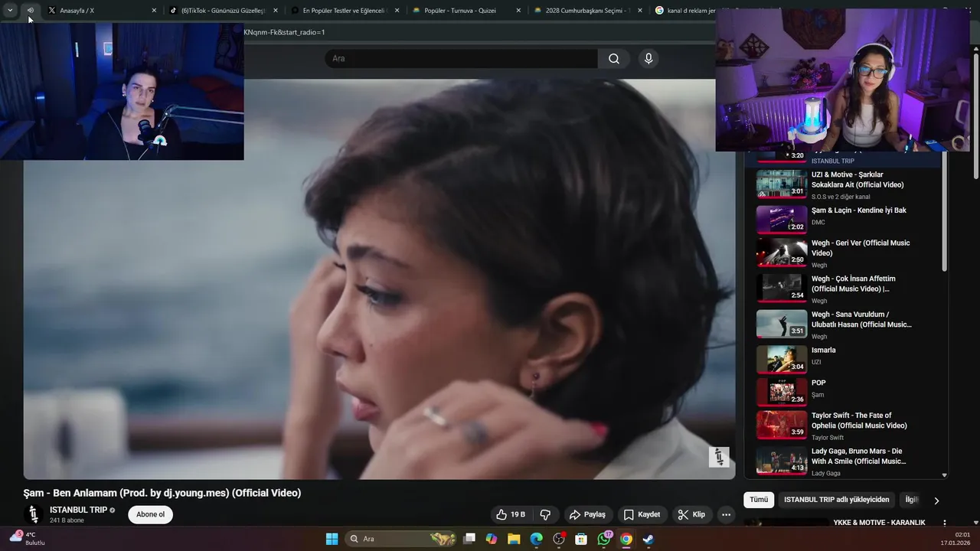980x551 pixels.
Task: Open Task View from the taskbar
Action: click(x=469, y=539)
